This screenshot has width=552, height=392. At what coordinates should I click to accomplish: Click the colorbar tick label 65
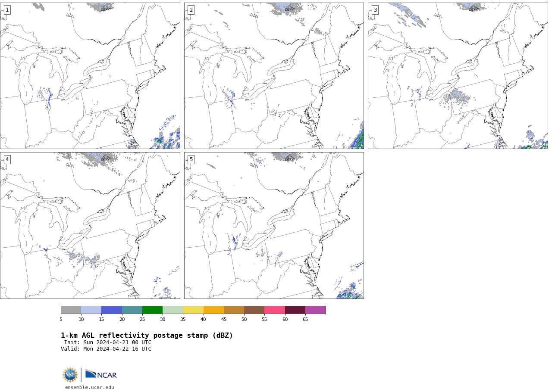tap(305, 319)
